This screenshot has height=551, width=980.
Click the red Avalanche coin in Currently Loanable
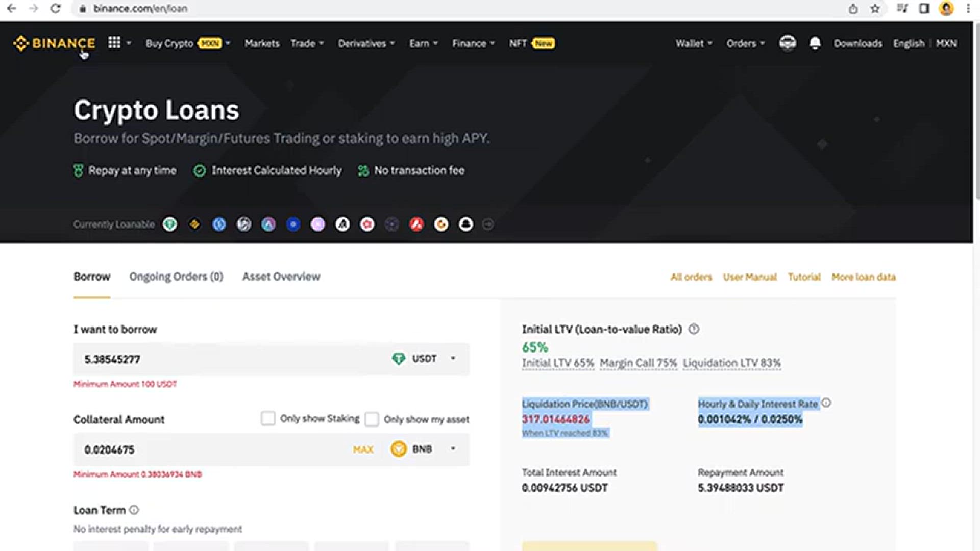coord(416,224)
